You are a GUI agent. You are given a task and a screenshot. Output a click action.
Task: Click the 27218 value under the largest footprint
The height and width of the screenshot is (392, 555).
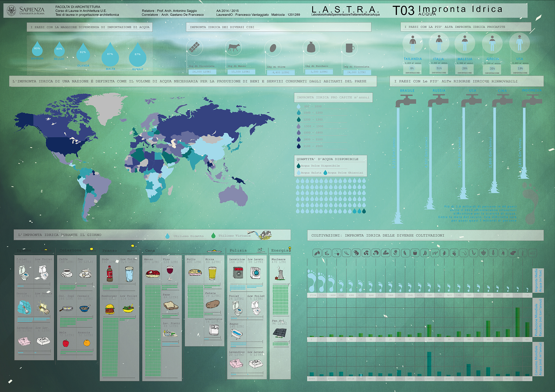pyautogui.click(x=313, y=295)
